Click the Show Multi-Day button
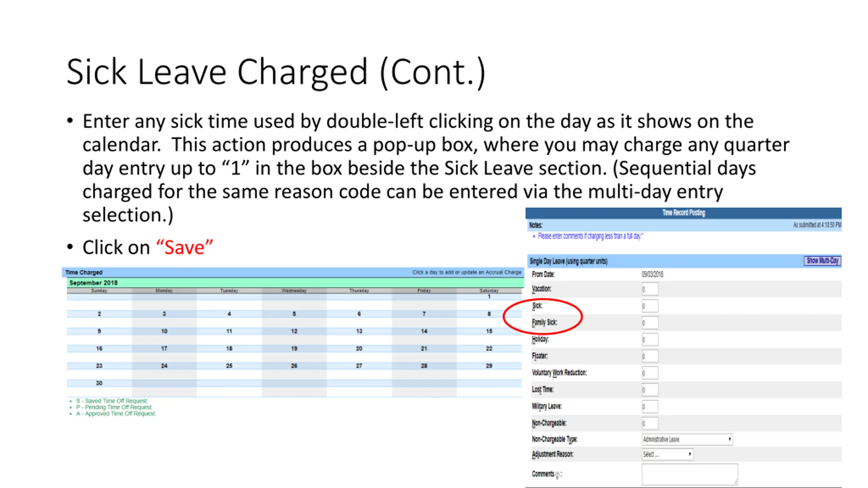This screenshot has height=488, width=868. coord(822,261)
